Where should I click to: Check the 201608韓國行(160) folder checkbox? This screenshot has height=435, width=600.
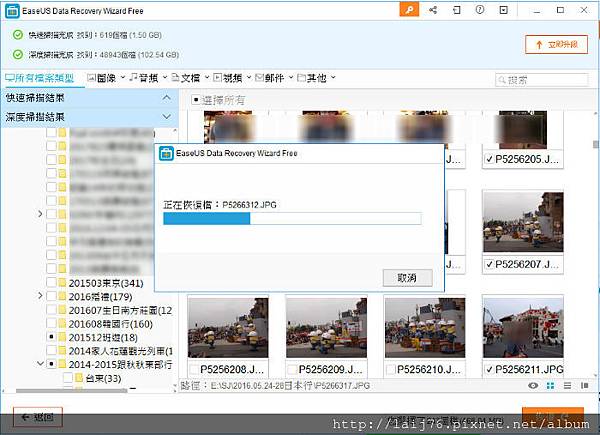click(x=51, y=324)
